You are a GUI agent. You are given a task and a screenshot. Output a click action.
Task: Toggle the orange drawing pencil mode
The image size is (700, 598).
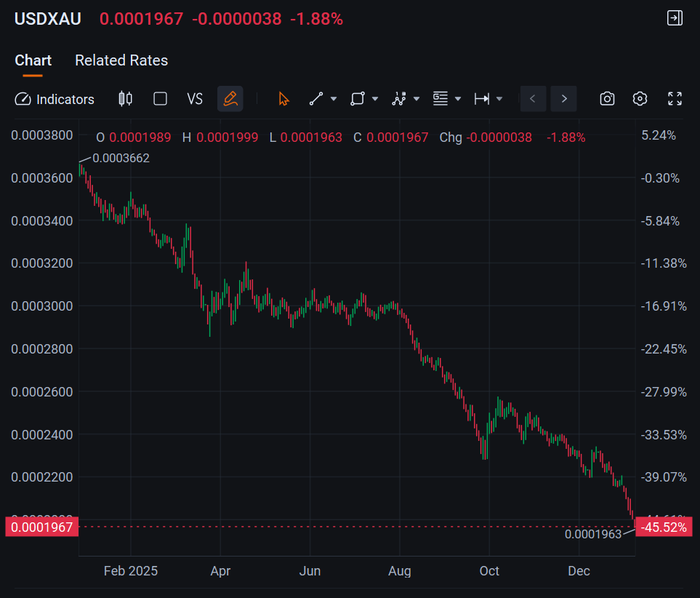point(230,99)
